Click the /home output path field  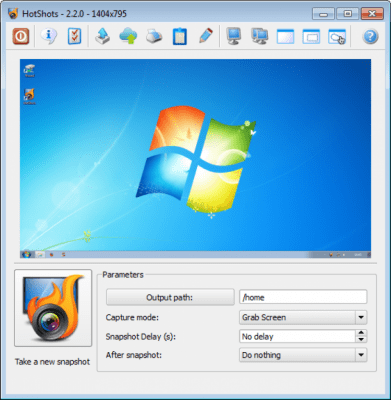pyautogui.click(x=303, y=297)
